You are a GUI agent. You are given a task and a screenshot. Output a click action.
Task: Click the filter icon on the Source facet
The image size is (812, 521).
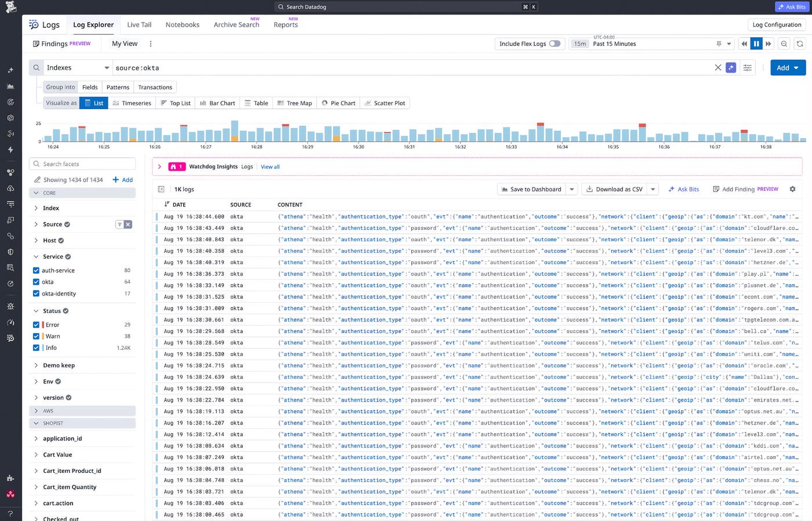click(119, 225)
